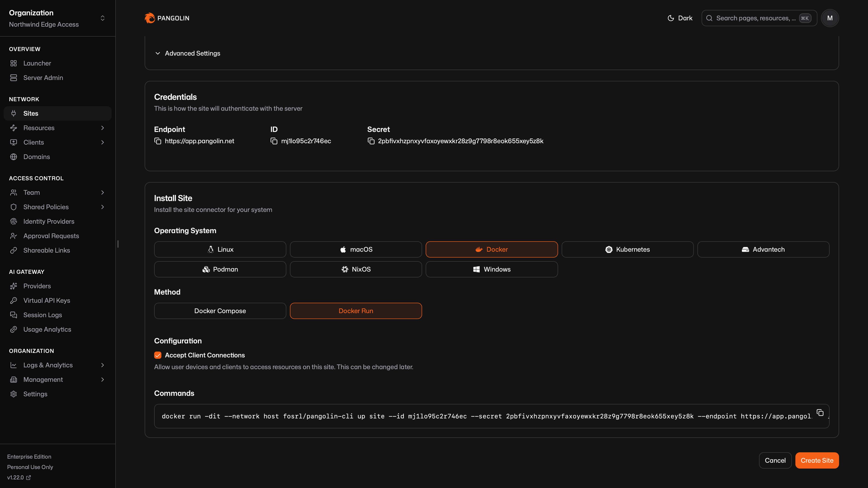Expand the Logs & Analytics chevron
The height and width of the screenshot is (488, 868).
102,365
